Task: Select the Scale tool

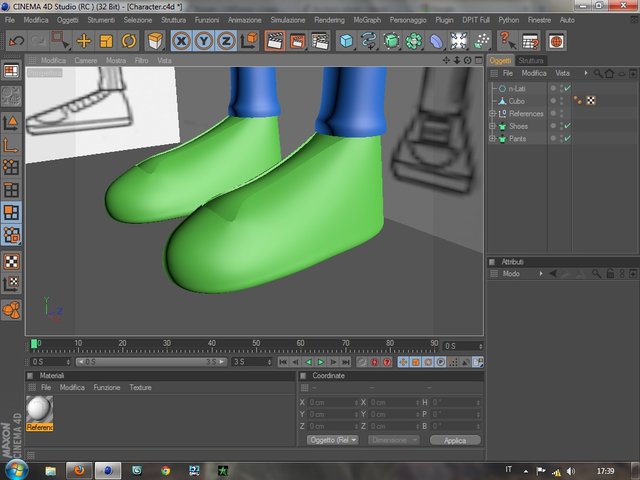Action: [x=106, y=41]
